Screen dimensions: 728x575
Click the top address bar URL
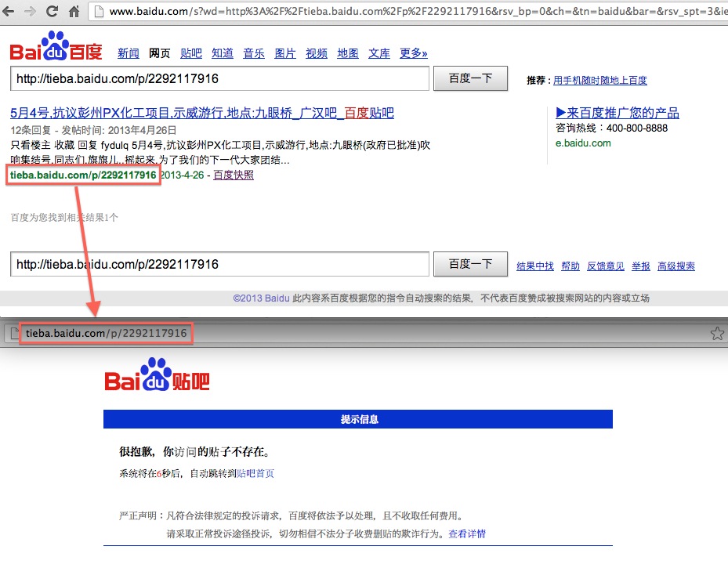tap(418, 11)
